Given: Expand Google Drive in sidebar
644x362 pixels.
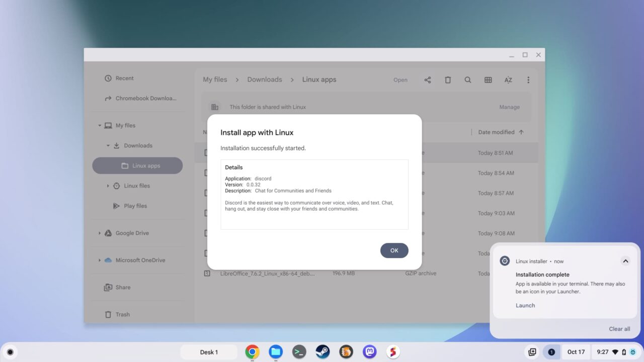Looking at the screenshot, I should 100,233.
